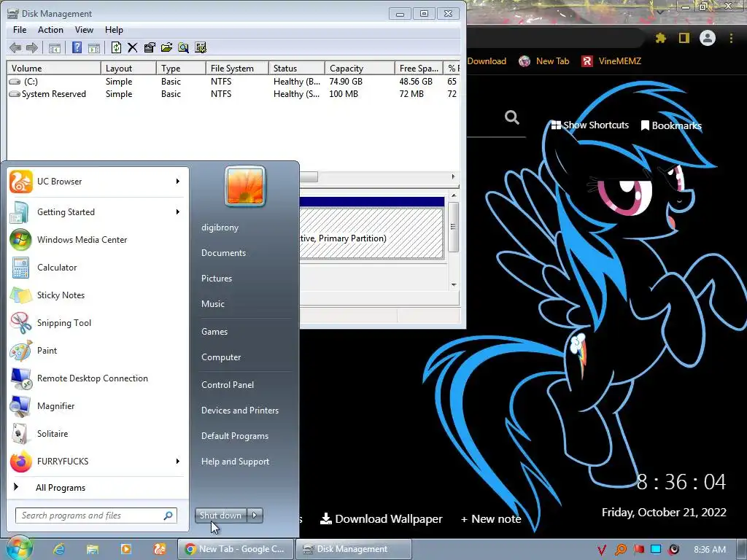Screen dimensions: 747x560
Task: Select the (C:) volume row
Action: pos(233,82)
